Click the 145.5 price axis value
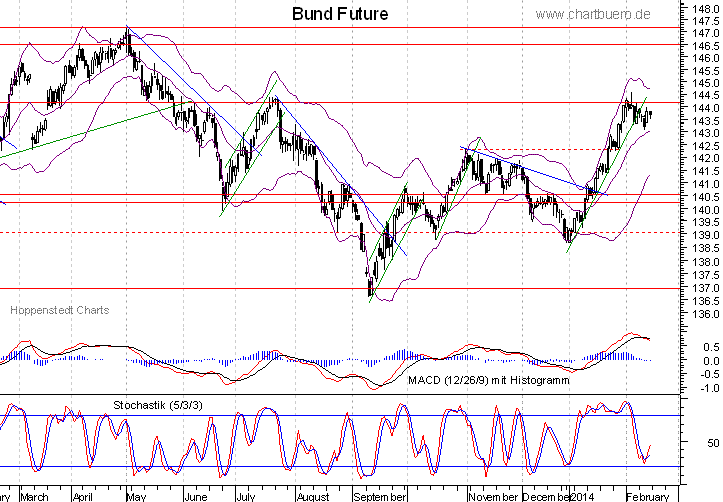 point(706,71)
